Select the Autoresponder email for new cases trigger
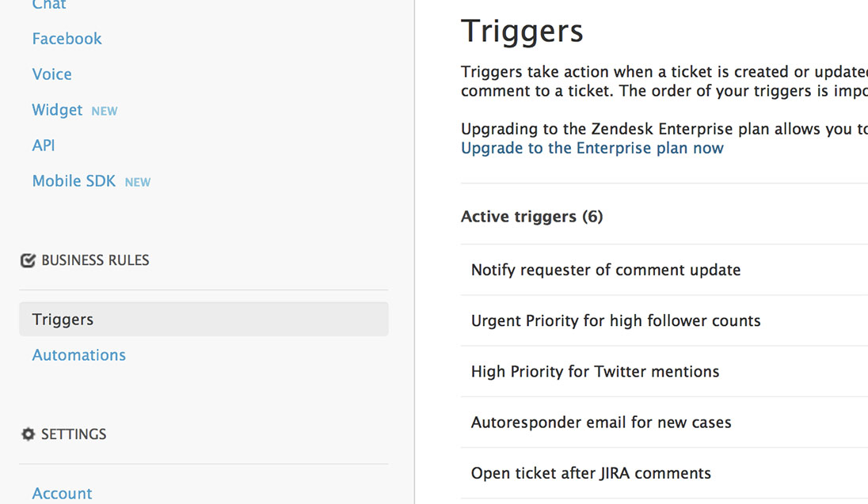Screen dimensions: 868x504 point(602,422)
